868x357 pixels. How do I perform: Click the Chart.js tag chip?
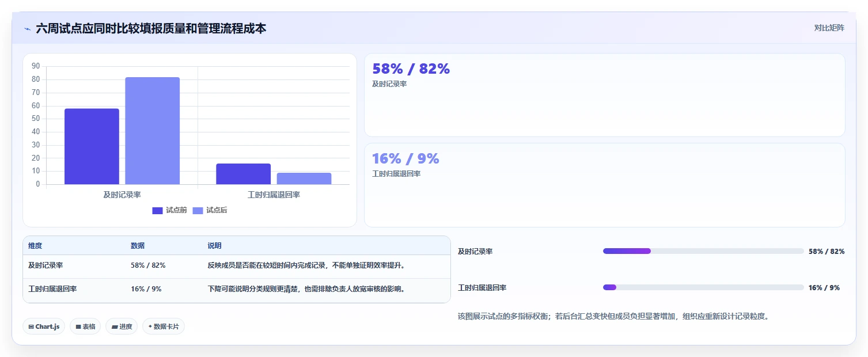[44, 326]
